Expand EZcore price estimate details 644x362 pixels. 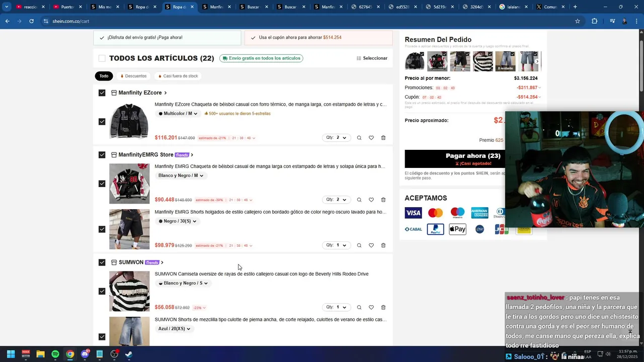coord(254,138)
